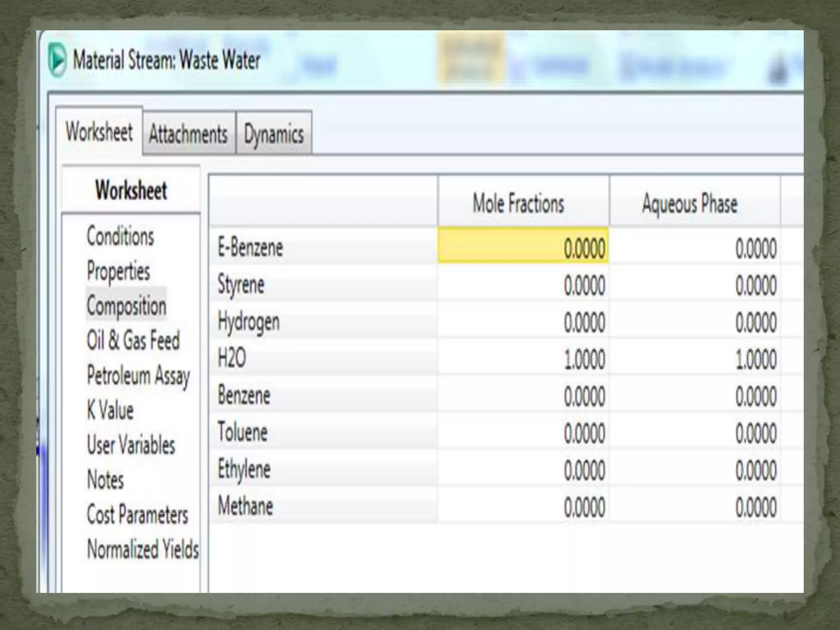This screenshot has width=840, height=630.
Task: Select Styrene mole fraction cell
Action: (x=523, y=285)
